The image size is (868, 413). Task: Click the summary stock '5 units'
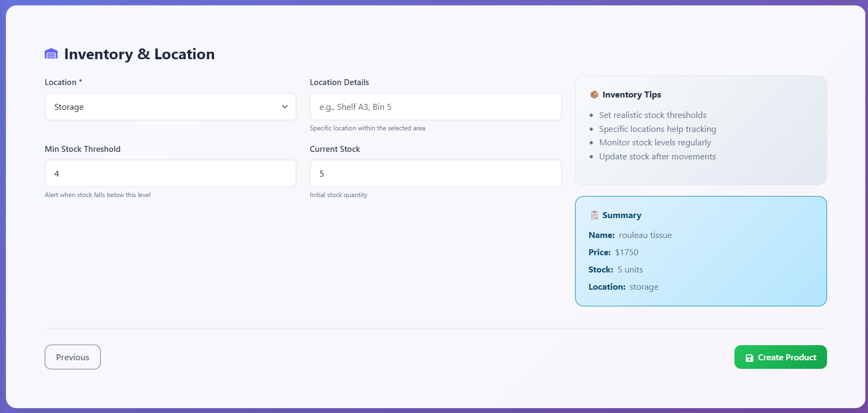pos(630,270)
